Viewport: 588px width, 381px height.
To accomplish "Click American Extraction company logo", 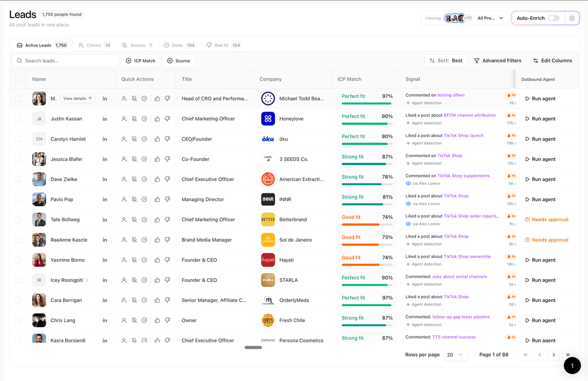I will pyautogui.click(x=268, y=179).
